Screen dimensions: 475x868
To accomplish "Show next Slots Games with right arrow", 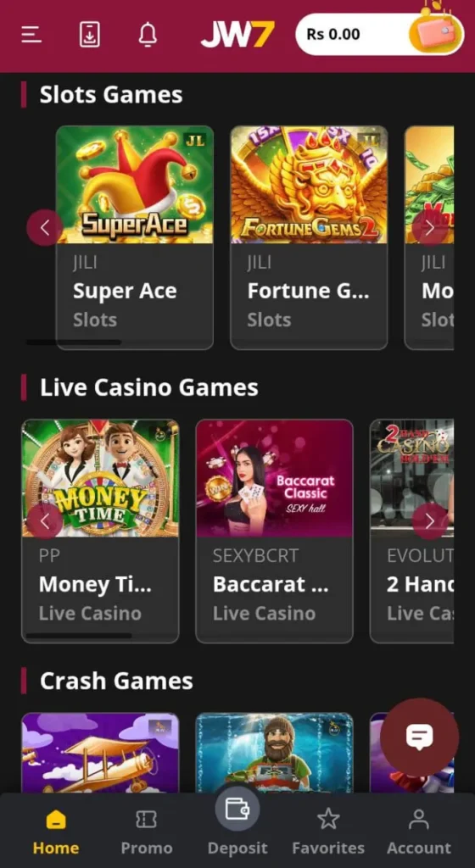I will coord(429,227).
